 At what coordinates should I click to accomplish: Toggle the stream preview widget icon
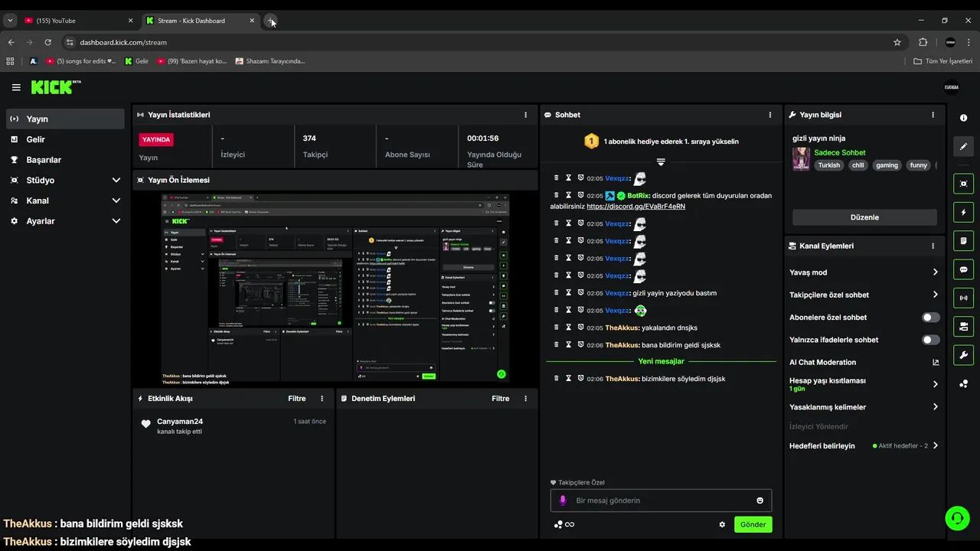point(963,184)
